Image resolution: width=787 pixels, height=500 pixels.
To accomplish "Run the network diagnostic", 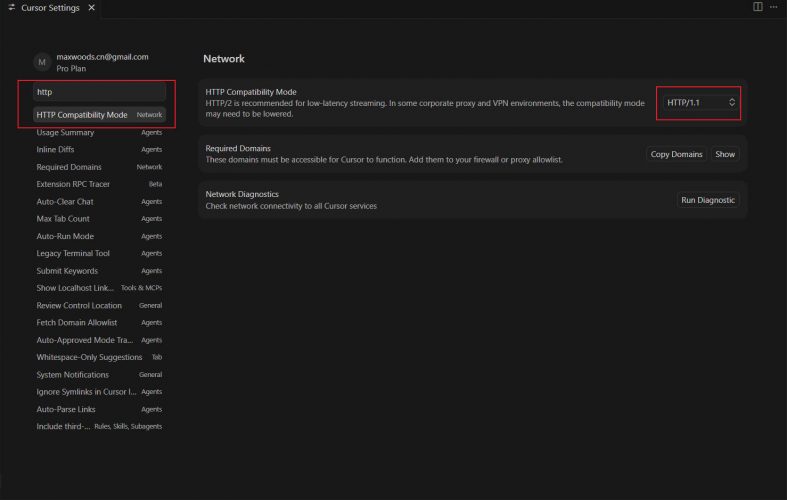I will pyautogui.click(x=708, y=200).
